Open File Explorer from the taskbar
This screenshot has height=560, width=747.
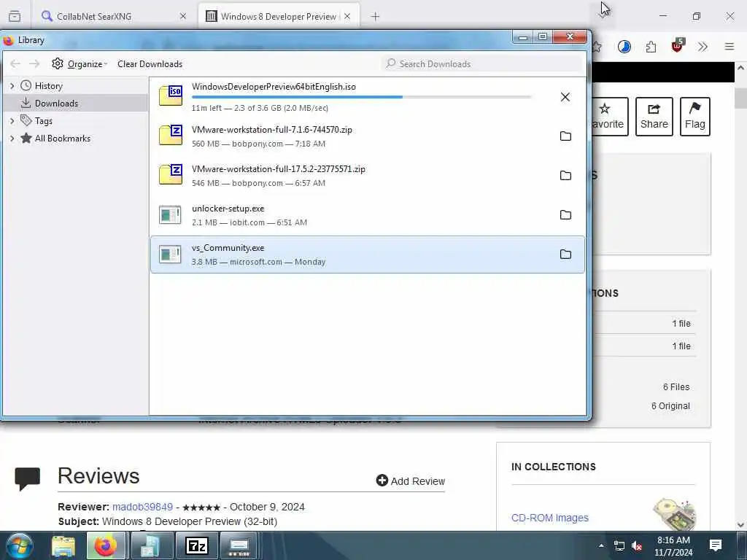63,545
